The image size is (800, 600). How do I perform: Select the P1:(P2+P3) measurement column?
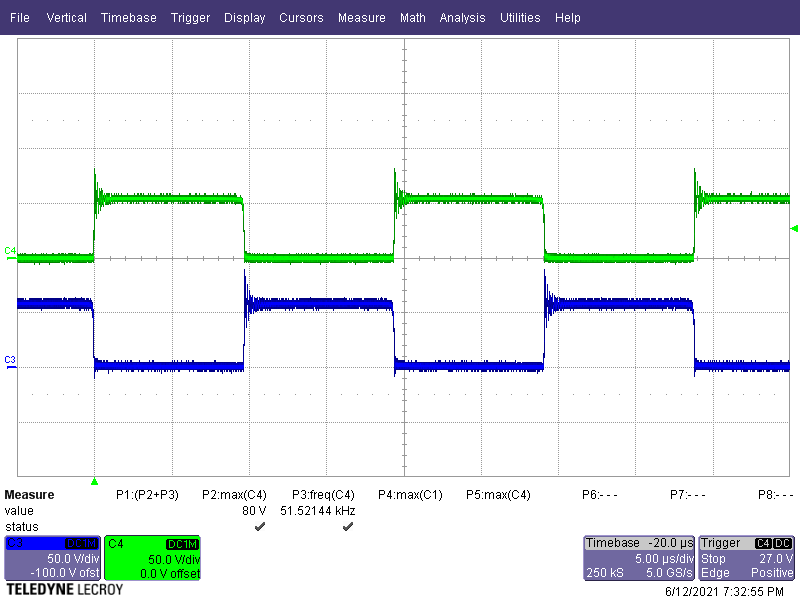click(147, 495)
